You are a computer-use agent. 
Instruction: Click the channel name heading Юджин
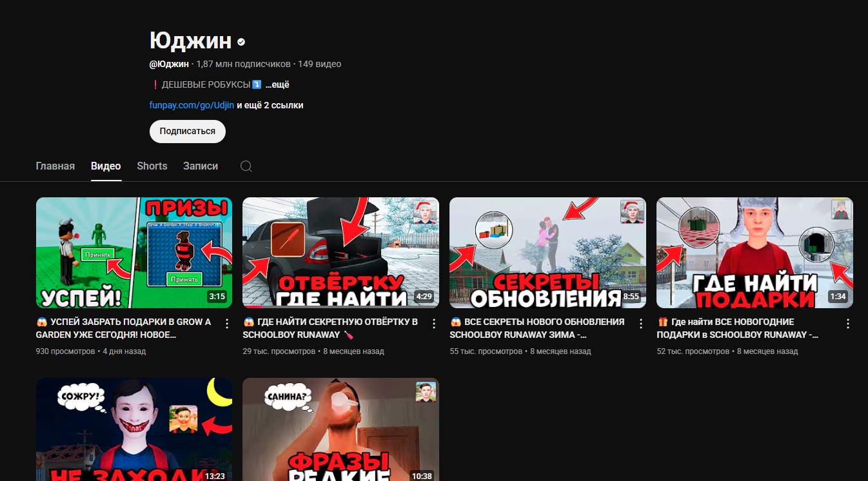click(x=190, y=41)
